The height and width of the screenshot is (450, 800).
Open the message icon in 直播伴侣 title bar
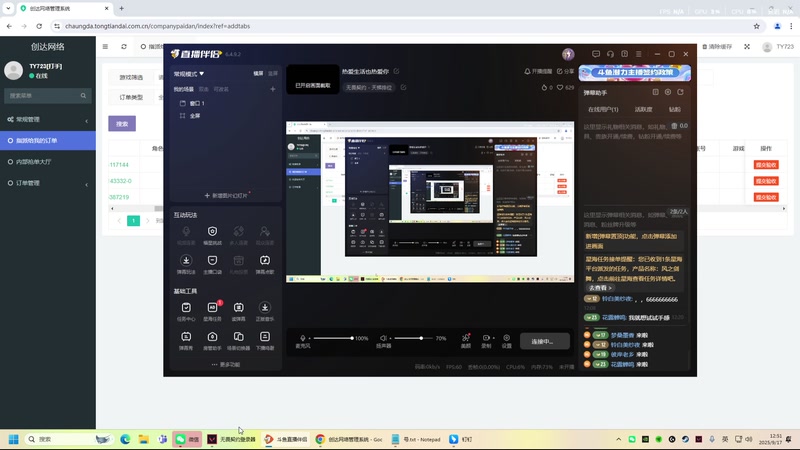coord(595,54)
